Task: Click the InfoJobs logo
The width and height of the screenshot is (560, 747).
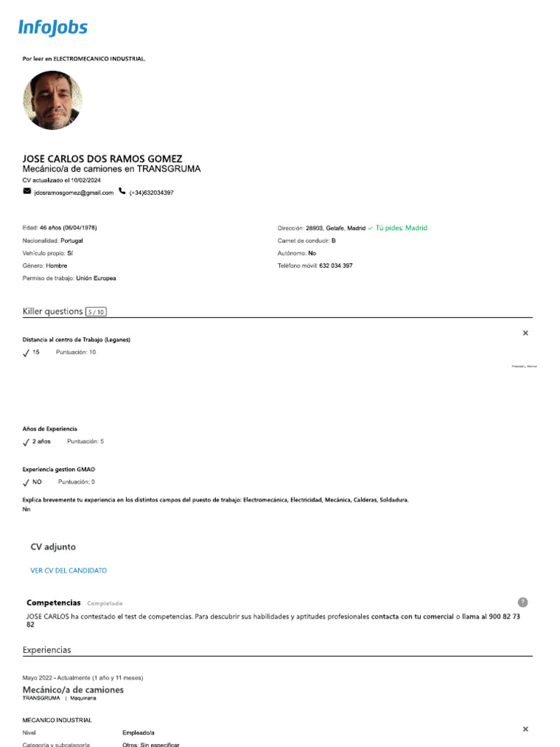Action: click(52, 28)
